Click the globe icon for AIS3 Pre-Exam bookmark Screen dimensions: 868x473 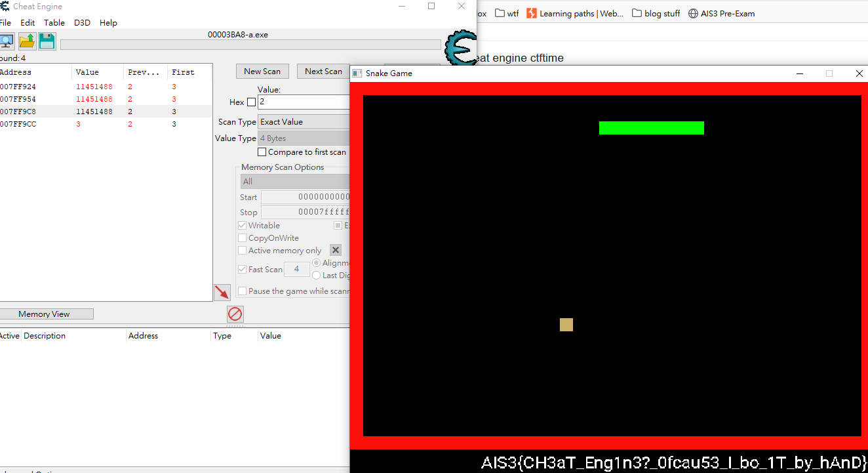(694, 13)
